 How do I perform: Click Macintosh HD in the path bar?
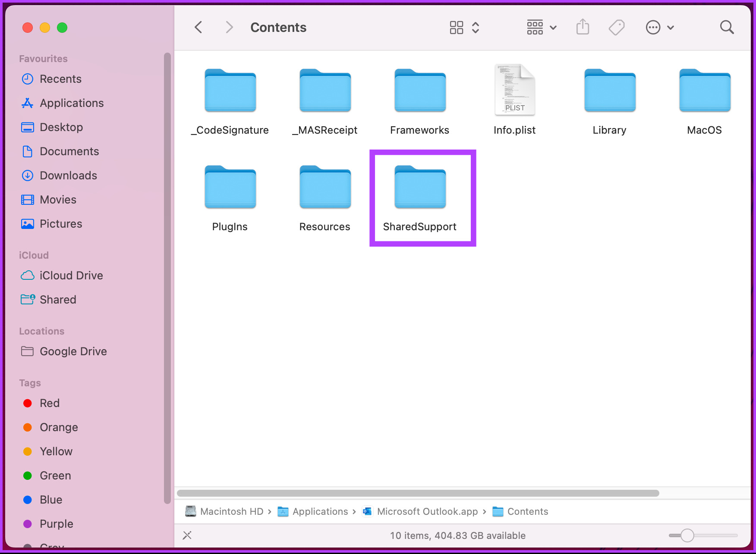click(x=232, y=511)
